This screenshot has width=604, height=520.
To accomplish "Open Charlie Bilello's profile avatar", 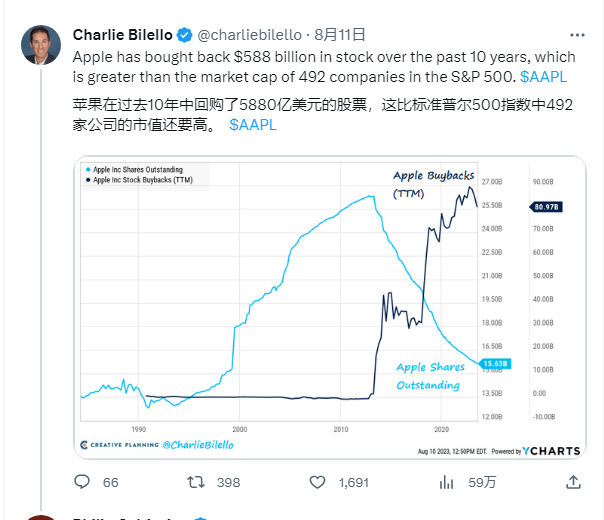I will (x=41, y=45).
